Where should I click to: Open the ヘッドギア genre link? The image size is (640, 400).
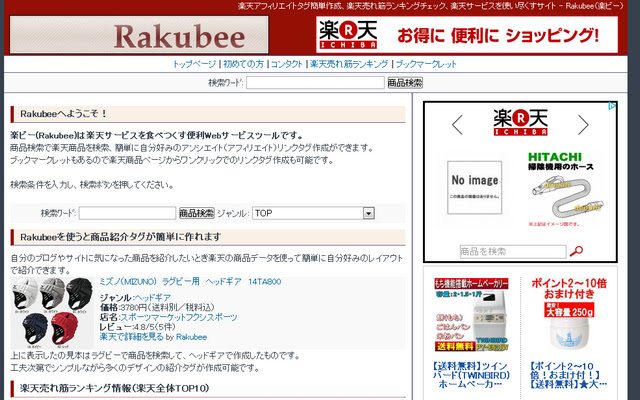click(x=153, y=298)
